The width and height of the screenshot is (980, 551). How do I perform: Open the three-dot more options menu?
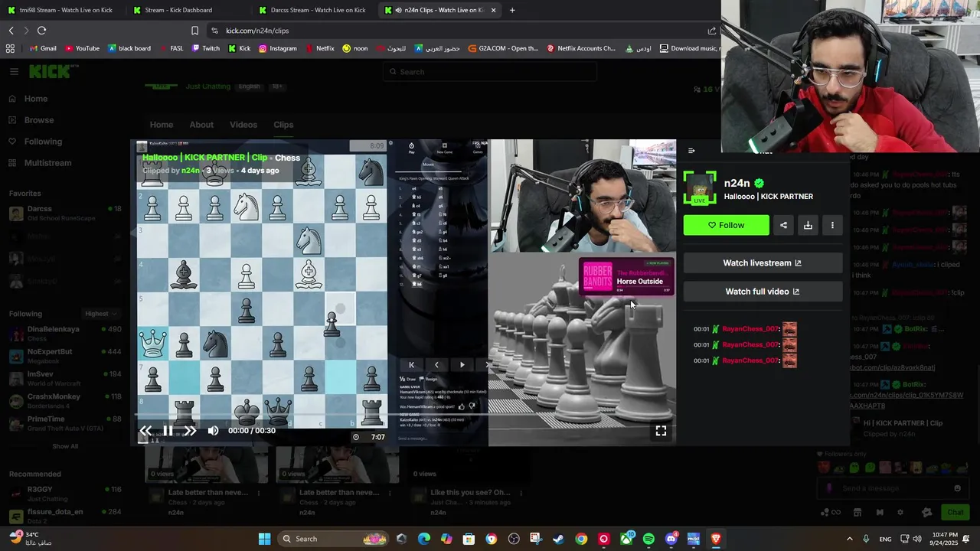click(832, 225)
